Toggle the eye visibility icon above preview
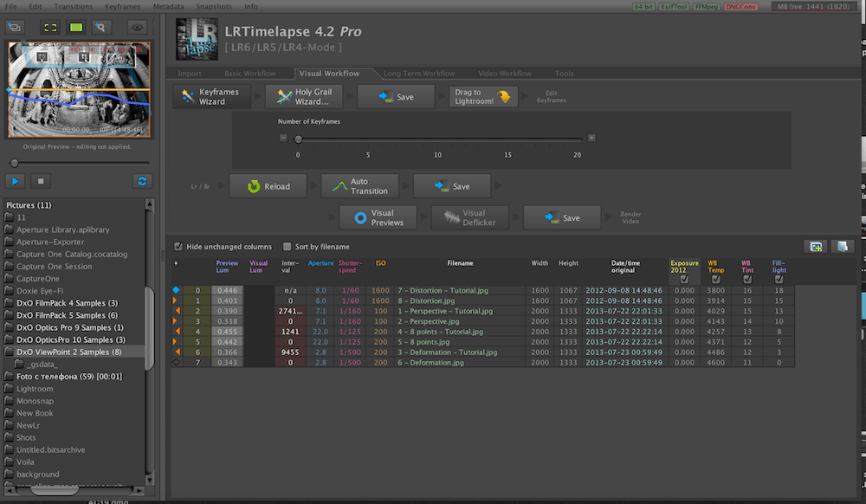The height and width of the screenshot is (504, 866). coord(137,27)
